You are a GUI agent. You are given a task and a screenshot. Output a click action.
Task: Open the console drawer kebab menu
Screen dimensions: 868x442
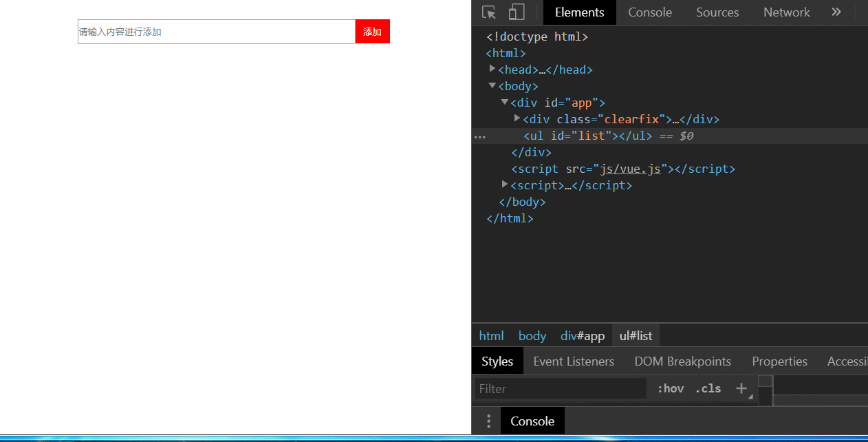pos(488,421)
